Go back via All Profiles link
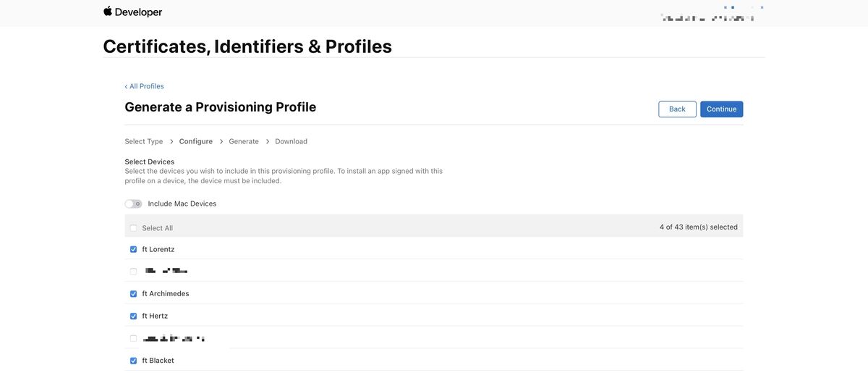The width and height of the screenshot is (868, 386). tap(144, 86)
